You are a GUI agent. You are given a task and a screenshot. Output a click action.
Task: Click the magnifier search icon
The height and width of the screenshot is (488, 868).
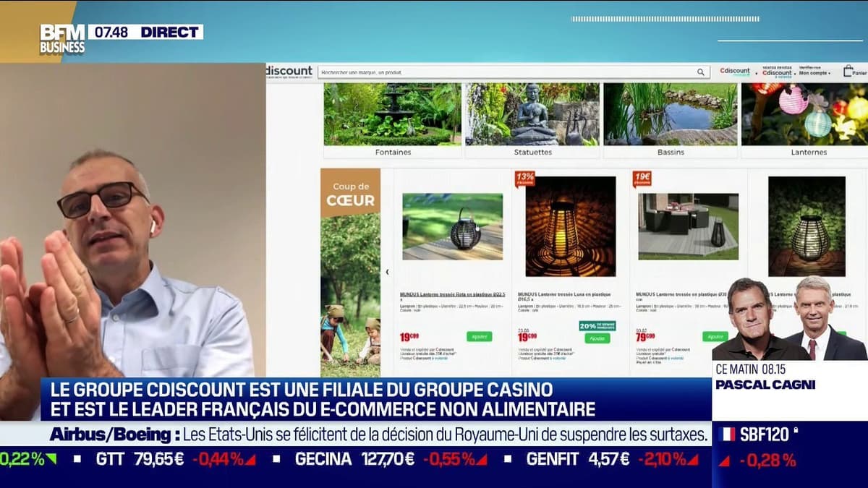(700, 72)
